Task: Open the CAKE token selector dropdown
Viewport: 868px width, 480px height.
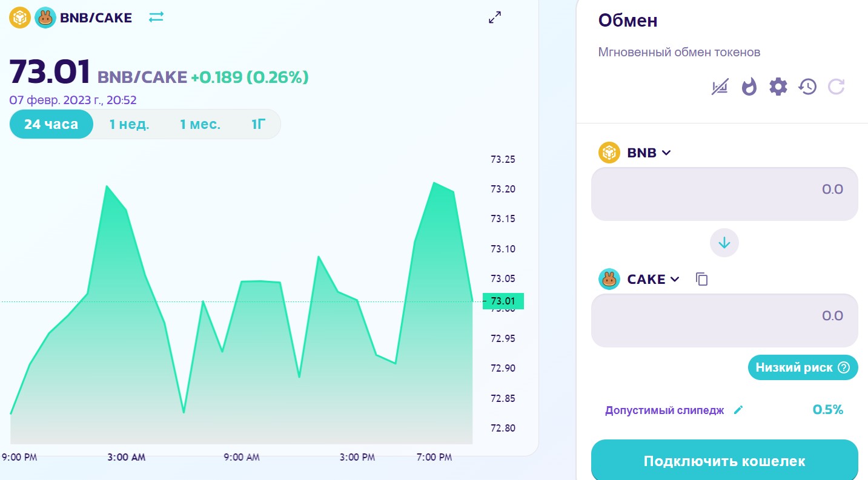Action: 654,279
